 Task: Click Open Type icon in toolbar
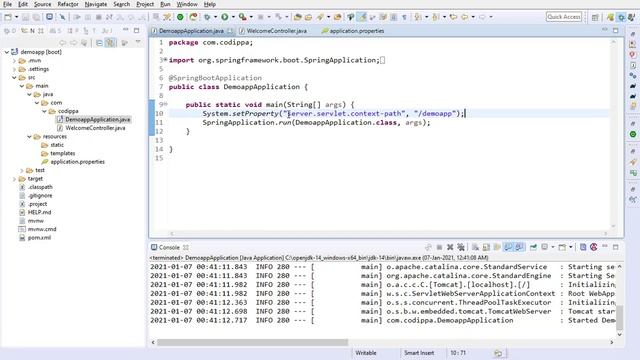pos(298,17)
